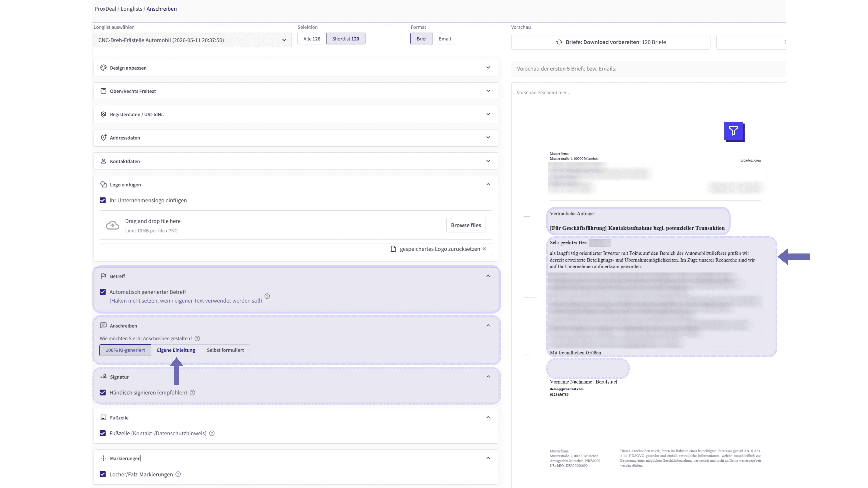Click the Betreff flag icon
Image resolution: width=868 pixels, height=488 pixels.
(x=104, y=276)
